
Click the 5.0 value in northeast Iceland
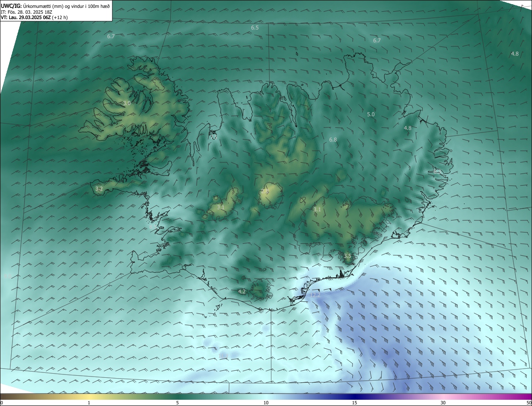pyautogui.click(x=371, y=114)
